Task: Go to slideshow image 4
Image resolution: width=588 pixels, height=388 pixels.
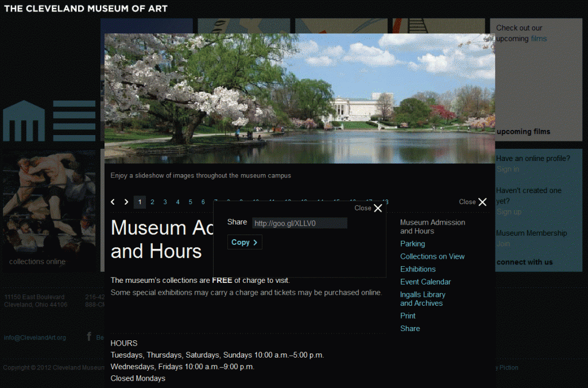Action: pos(178,202)
